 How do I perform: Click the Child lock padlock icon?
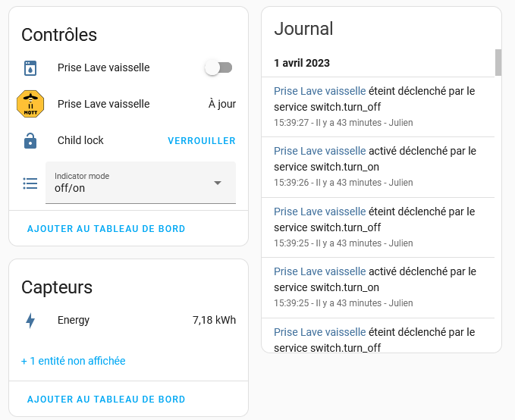(30, 140)
